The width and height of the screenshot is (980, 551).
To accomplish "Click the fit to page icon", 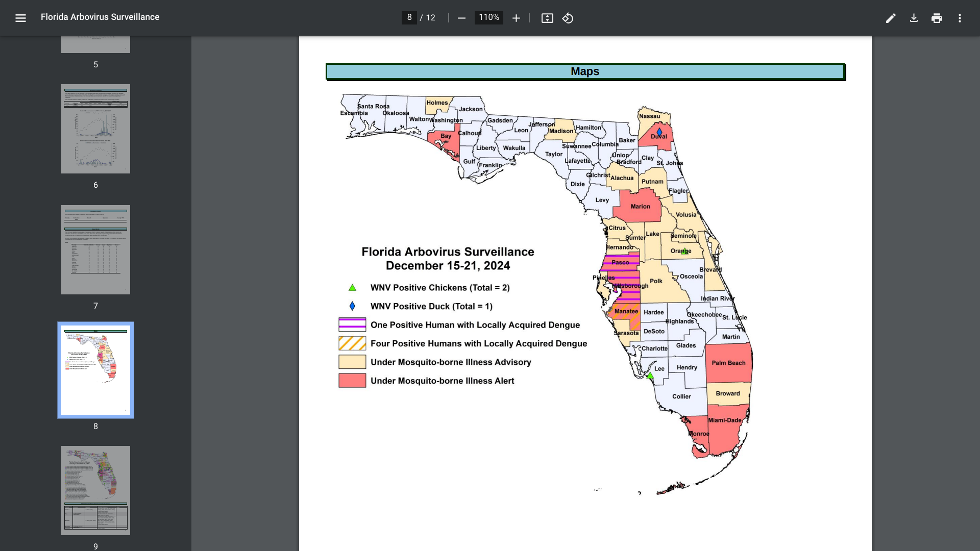I will [x=547, y=18].
